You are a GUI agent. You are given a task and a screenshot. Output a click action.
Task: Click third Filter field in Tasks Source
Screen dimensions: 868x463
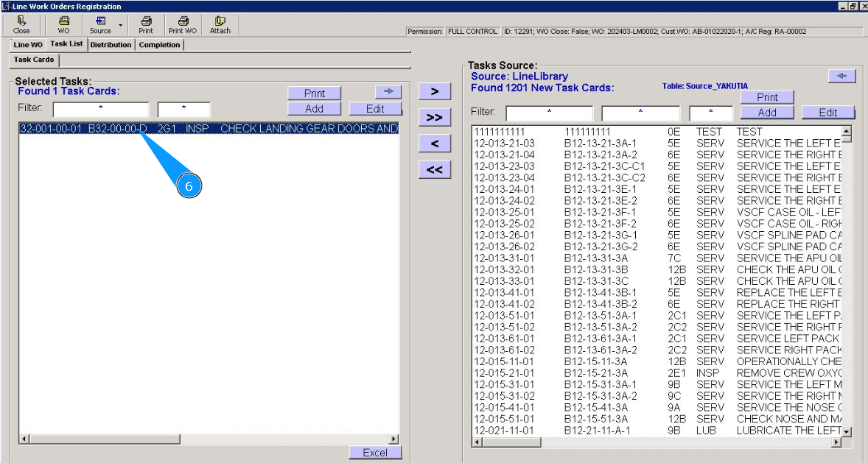click(711, 113)
